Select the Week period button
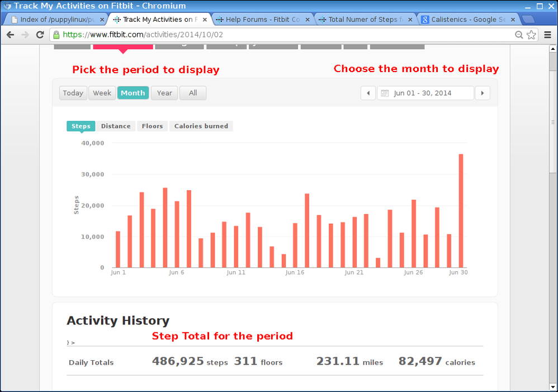This screenshot has height=392, width=558. point(102,93)
